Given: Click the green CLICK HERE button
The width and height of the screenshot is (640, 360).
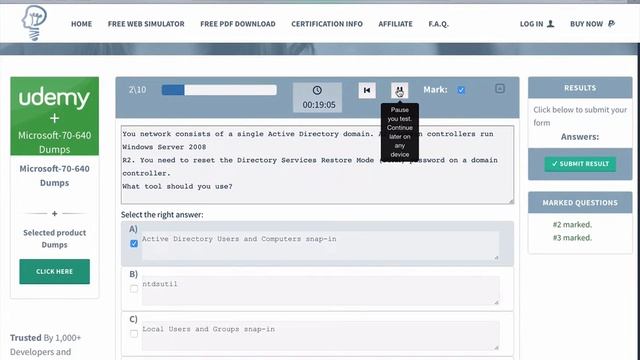Looking at the screenshot, I should (x=54, y=271).
